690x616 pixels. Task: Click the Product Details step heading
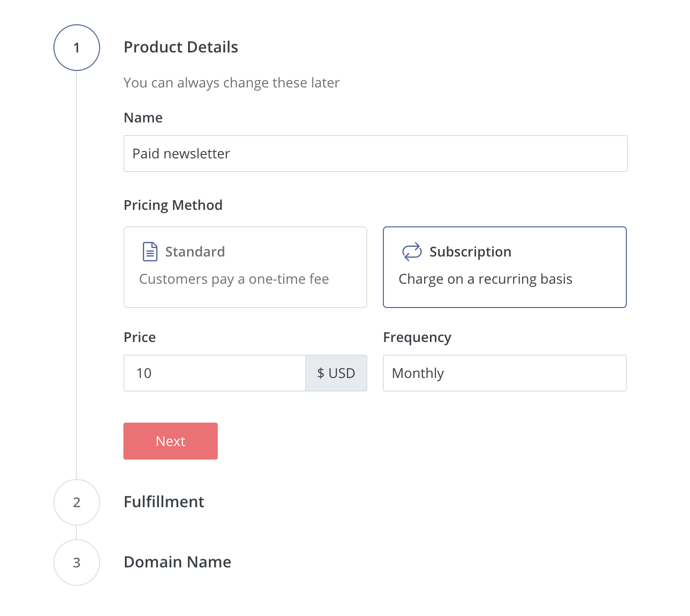point(181,47)
